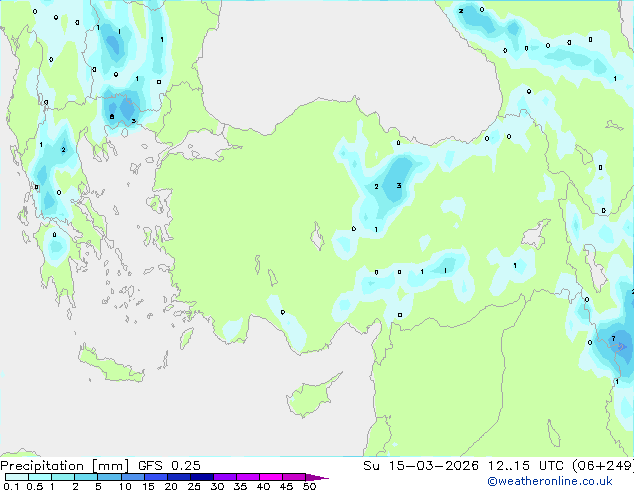This screenshot has height=490, width=634.
Task: Click legend scale value "50"
Action: point(309,486)
